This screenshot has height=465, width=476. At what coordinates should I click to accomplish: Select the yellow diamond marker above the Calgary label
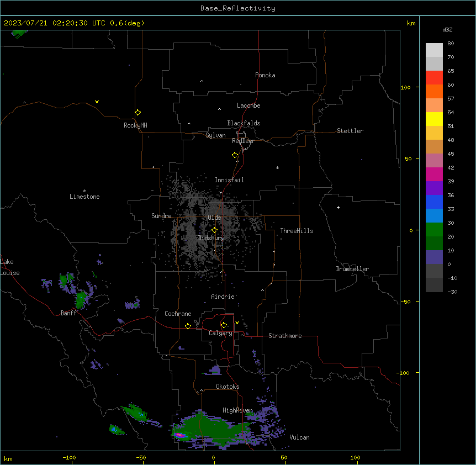[x=224, y=325]
